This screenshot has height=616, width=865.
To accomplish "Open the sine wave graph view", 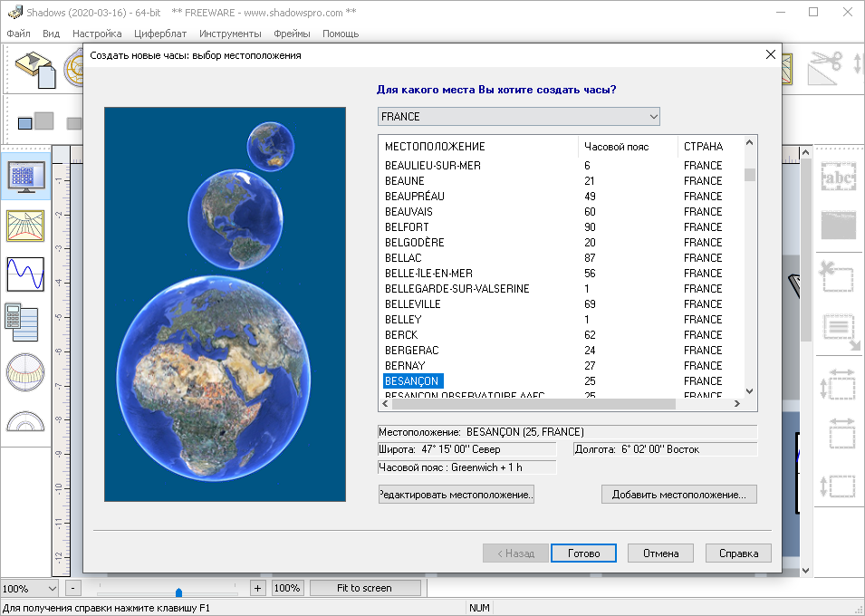I will (25, 274).
